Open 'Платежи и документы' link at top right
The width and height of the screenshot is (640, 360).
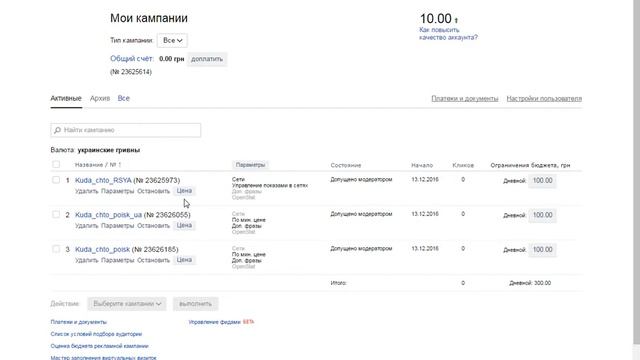pos(465,99)
